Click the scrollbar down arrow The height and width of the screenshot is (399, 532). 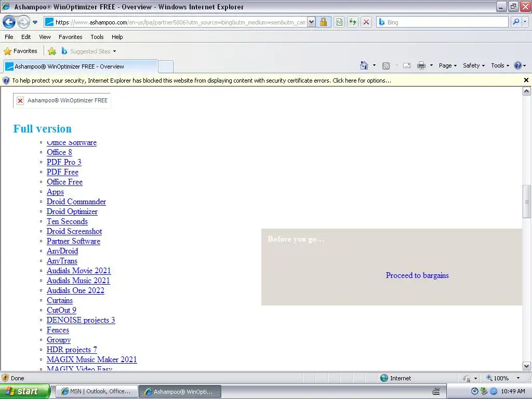click(x=526, y=366)
